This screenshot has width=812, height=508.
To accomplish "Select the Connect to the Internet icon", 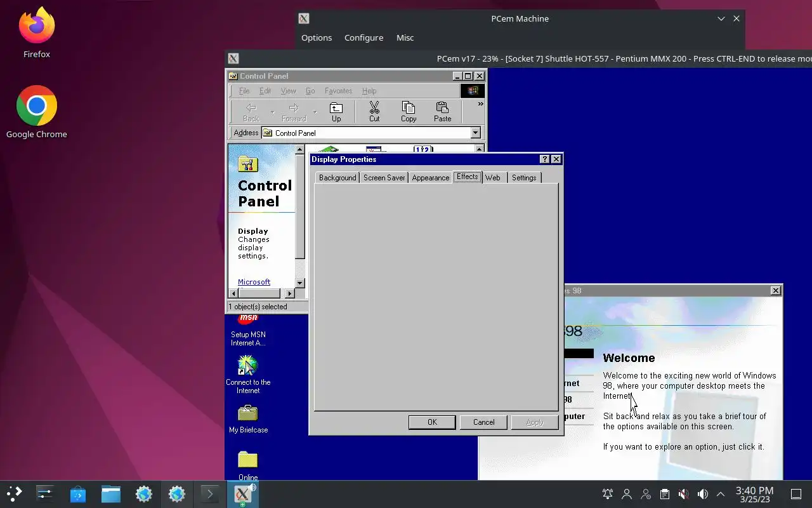I will [248, 375].
